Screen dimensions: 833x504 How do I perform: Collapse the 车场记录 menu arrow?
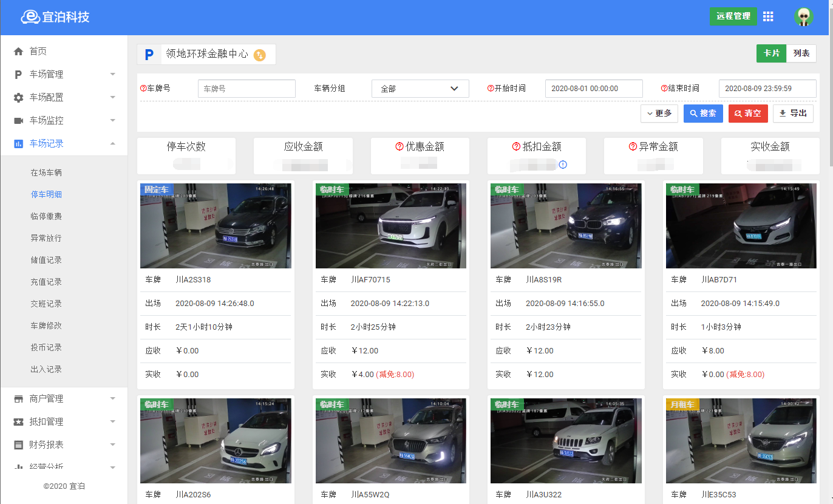point(112,143)
